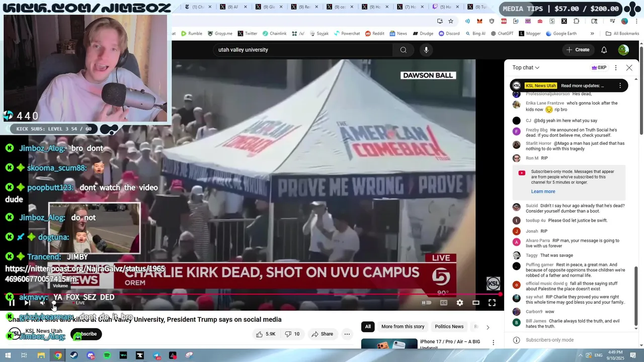Screen dimensions: 644x362
Task: Share the video
Action: tap(322, 334)
